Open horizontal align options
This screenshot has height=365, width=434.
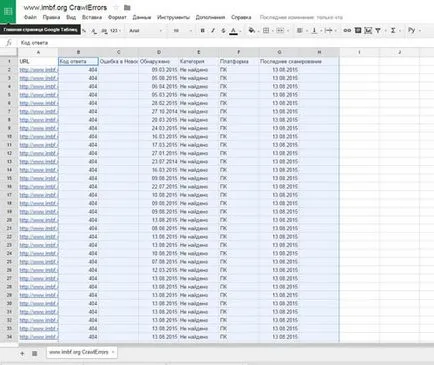tap(299, 31)
